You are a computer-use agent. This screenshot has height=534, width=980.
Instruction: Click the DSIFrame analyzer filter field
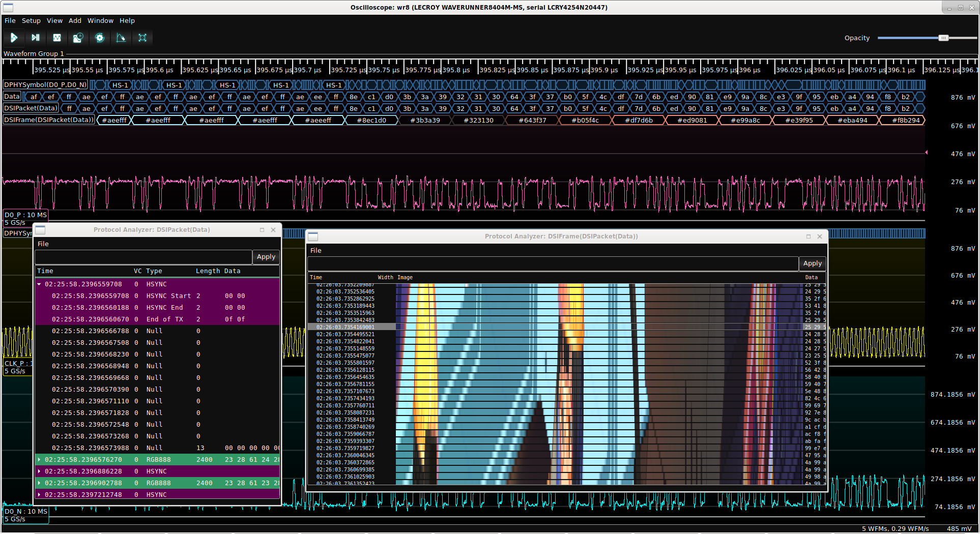(x=553, y=263)
